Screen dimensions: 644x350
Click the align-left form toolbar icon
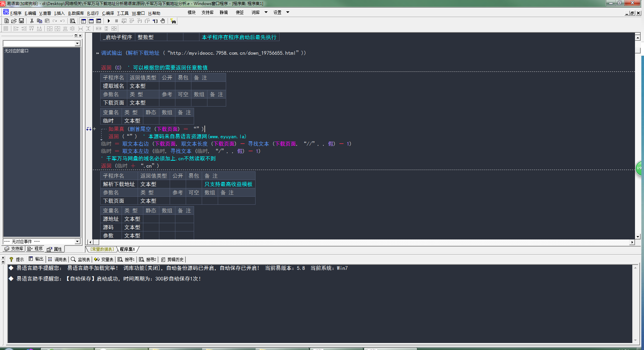pos(16,29)
